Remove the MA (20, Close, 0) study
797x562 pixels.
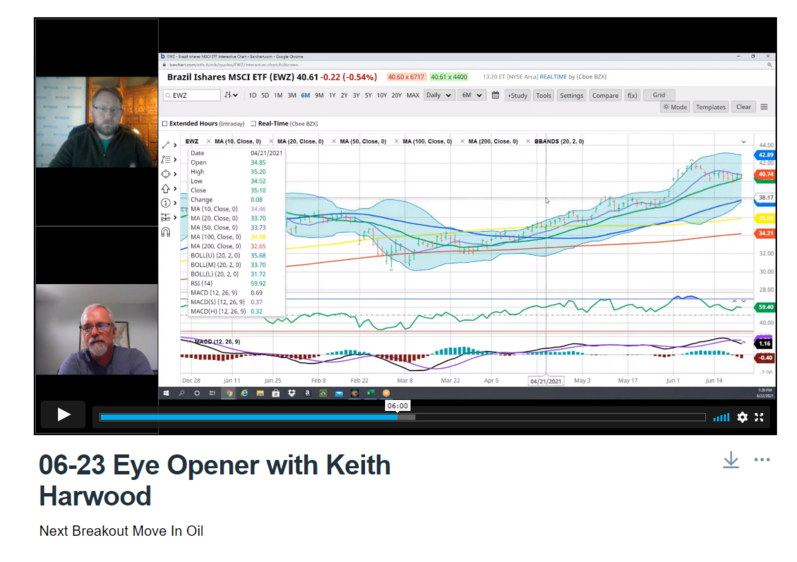271,141
